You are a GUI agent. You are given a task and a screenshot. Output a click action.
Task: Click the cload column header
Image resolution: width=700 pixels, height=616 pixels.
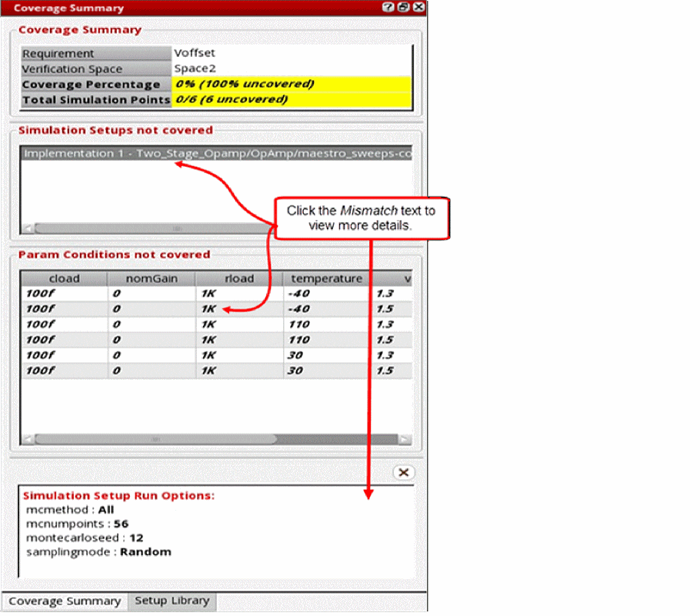click(65, 278)
